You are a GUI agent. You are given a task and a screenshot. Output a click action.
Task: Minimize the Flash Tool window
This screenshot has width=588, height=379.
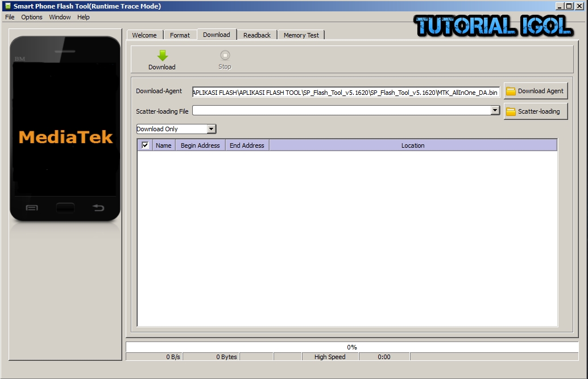point(560,6)
